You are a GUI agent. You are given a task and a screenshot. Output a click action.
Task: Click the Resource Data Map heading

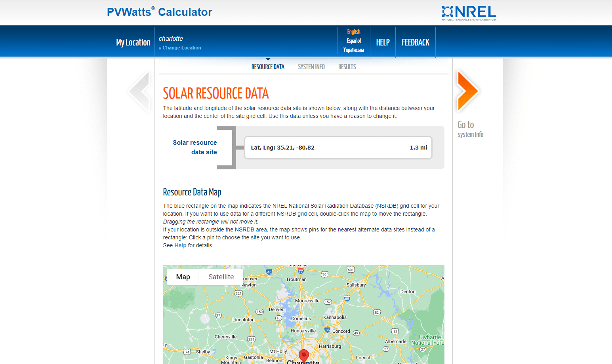pos(192,192)
